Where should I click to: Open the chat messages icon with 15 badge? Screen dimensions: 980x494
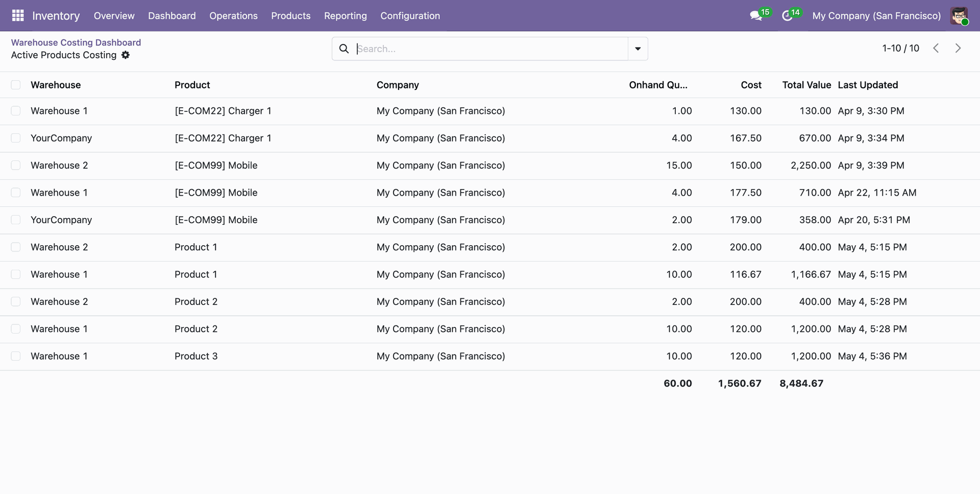click(x=756, y=16)
